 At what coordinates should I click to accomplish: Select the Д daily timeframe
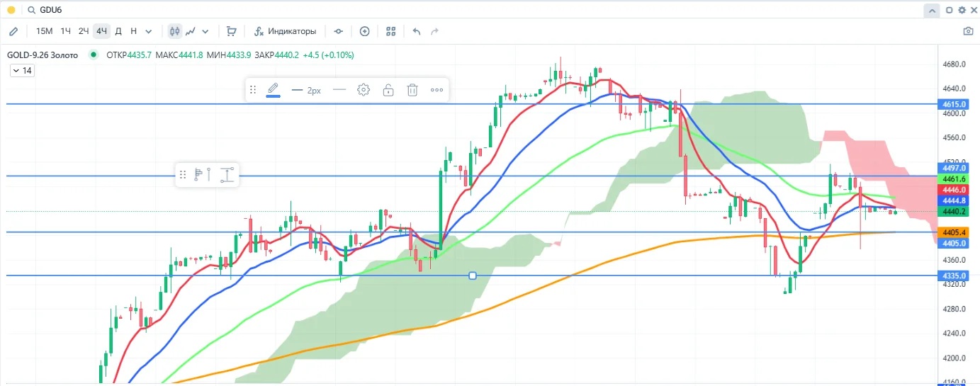tap(118, 31)
